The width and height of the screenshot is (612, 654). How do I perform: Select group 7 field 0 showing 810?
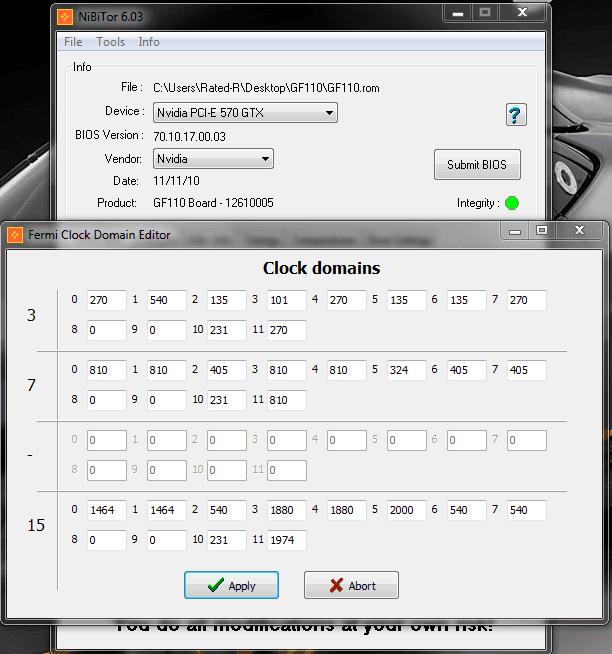[107, 370]
